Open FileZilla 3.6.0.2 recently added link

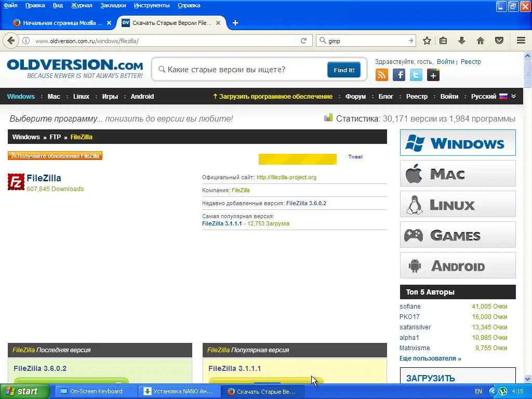point(306,203)
